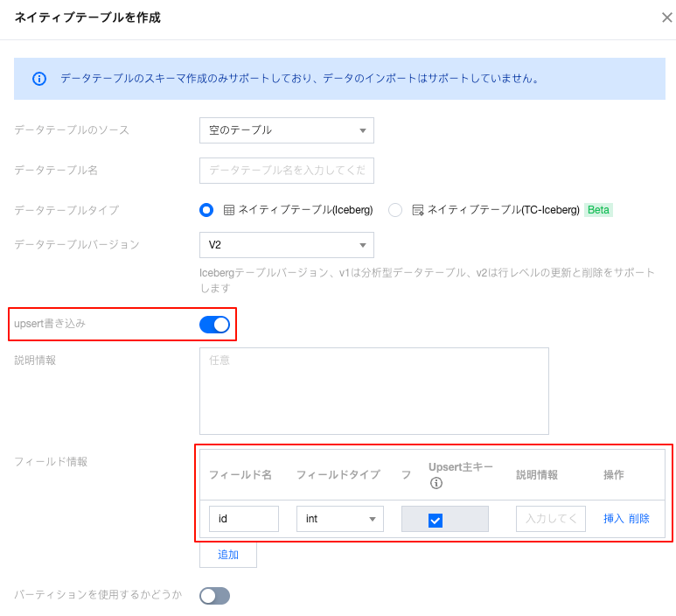Click the フィールド情報 label

(x=51, y=462)
